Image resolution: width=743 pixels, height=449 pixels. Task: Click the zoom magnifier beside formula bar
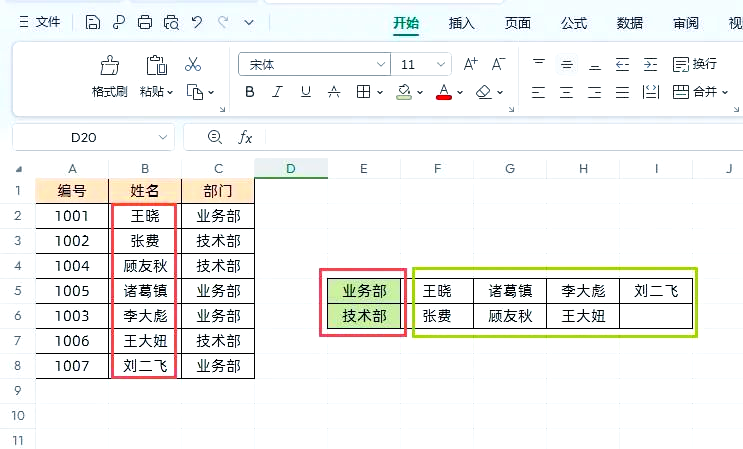[215, 137]
